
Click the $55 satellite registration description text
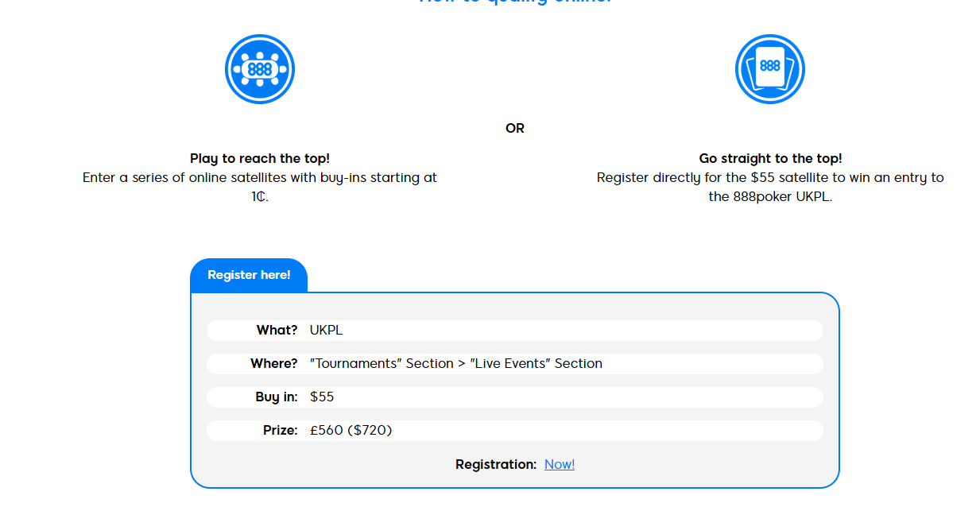(x=770, y=187)
